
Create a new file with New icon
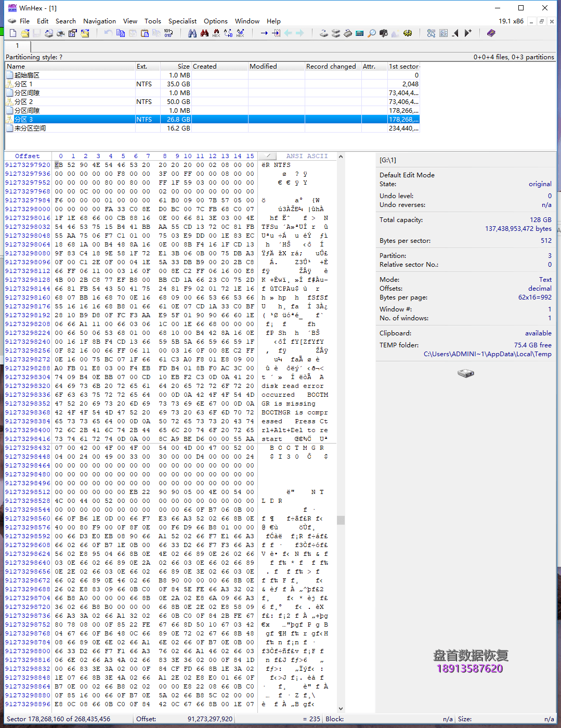(13, 33)
